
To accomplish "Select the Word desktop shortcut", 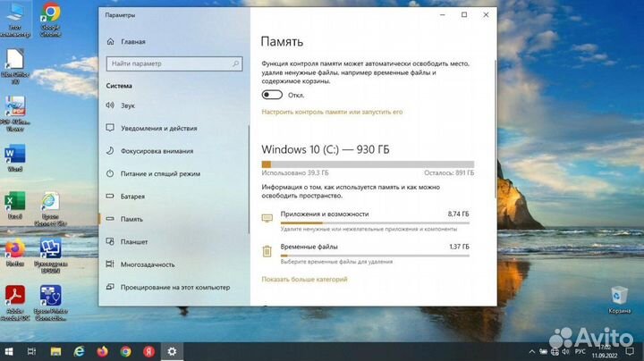I will click(x=15, y=157).
